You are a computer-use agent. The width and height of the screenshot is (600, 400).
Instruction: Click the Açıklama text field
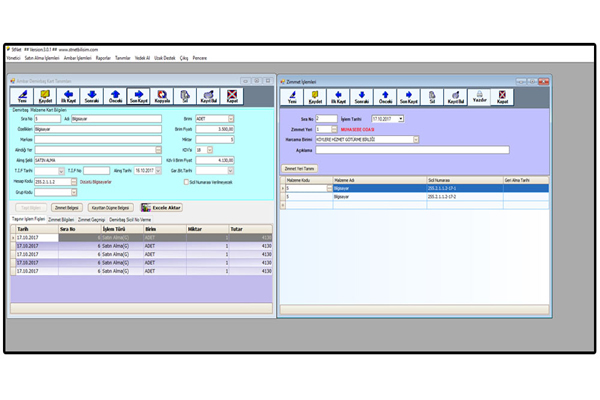pos(412,150)
